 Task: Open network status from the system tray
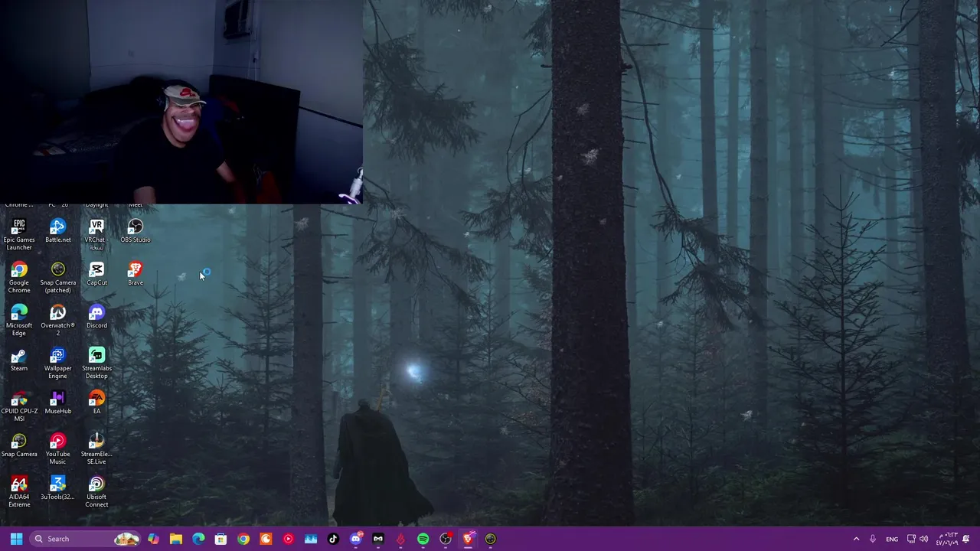pyautogui.click(x=911, y=539)
